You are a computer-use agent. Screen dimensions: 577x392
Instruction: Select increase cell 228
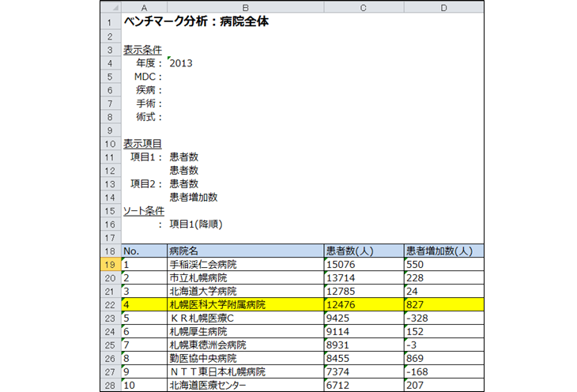443,278
